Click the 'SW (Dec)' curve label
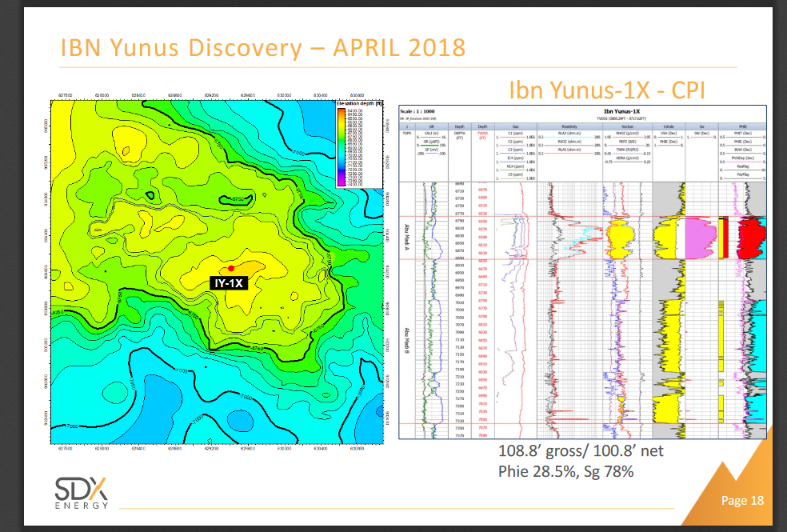This screenshot has height=532, width=787. point(701,133)
